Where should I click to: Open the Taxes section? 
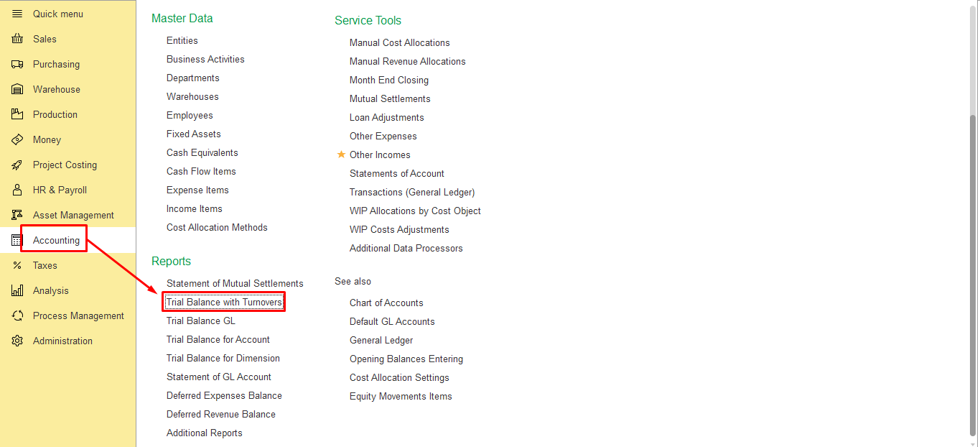coord(45,266)
